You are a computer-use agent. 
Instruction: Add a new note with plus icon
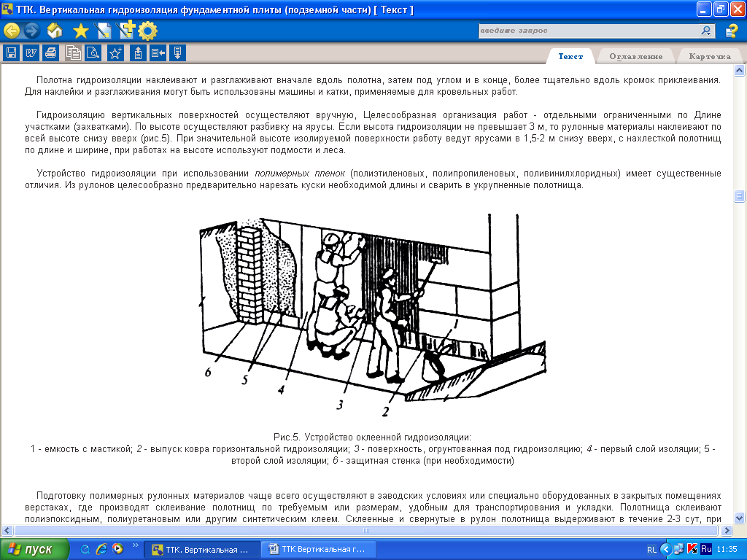point(126,30)
